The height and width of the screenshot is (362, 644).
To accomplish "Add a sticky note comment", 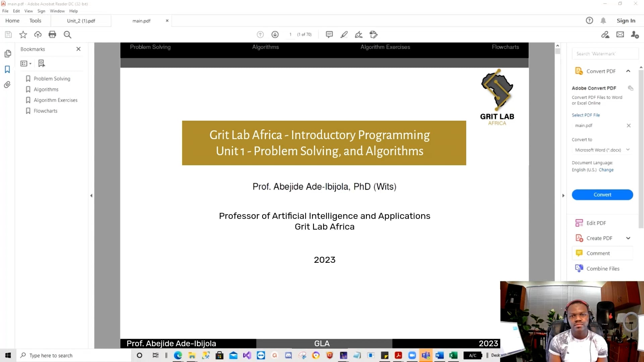I will (x=329, y=35).
